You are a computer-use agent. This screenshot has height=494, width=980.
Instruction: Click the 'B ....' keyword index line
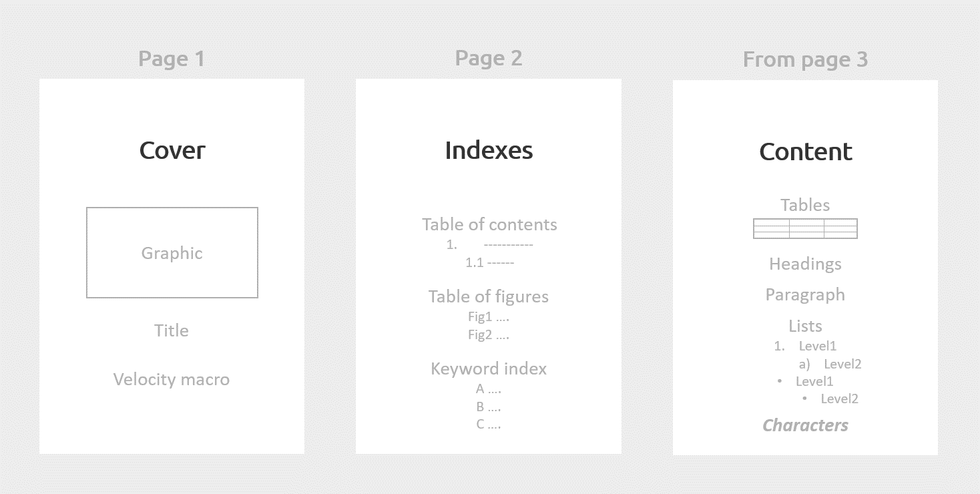click(x=489, y=407)
